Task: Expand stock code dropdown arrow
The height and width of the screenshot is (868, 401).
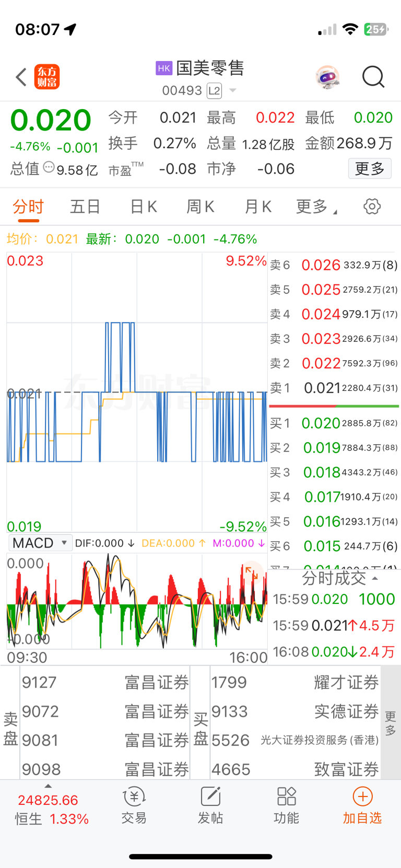Action: (233, 91)
